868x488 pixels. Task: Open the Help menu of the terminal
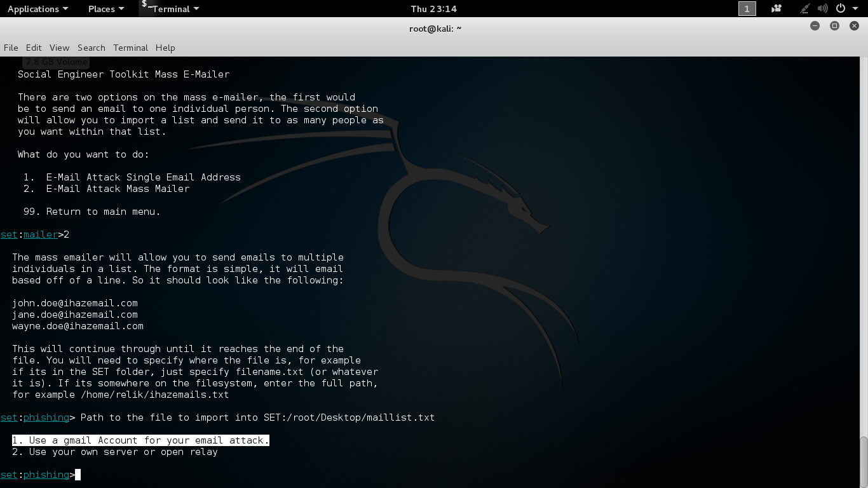pos(165,48)
